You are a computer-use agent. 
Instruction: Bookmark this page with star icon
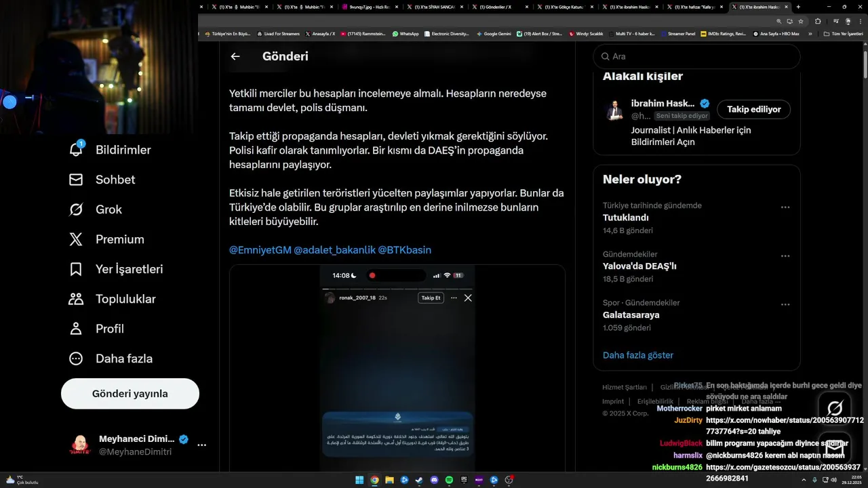(801, 20)
